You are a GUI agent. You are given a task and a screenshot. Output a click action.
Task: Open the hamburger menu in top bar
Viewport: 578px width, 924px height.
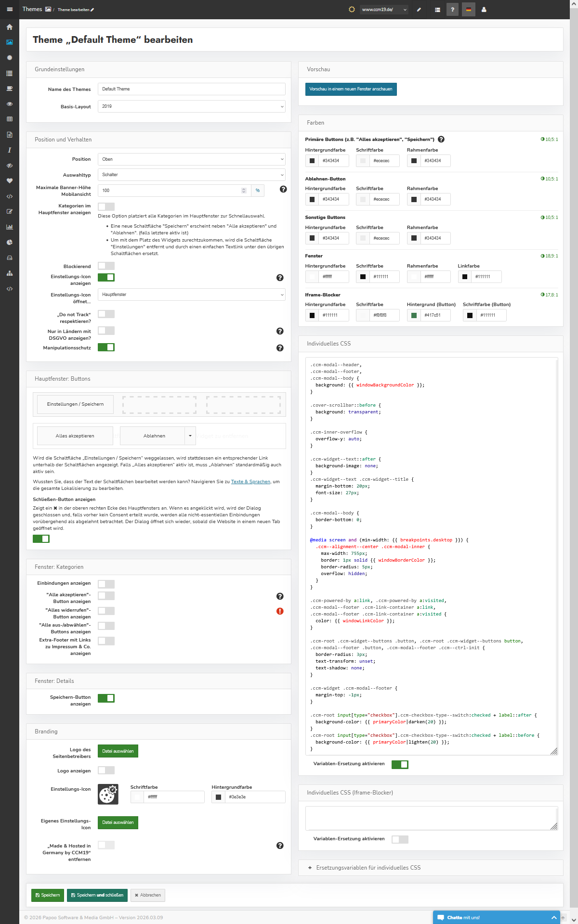10,10
